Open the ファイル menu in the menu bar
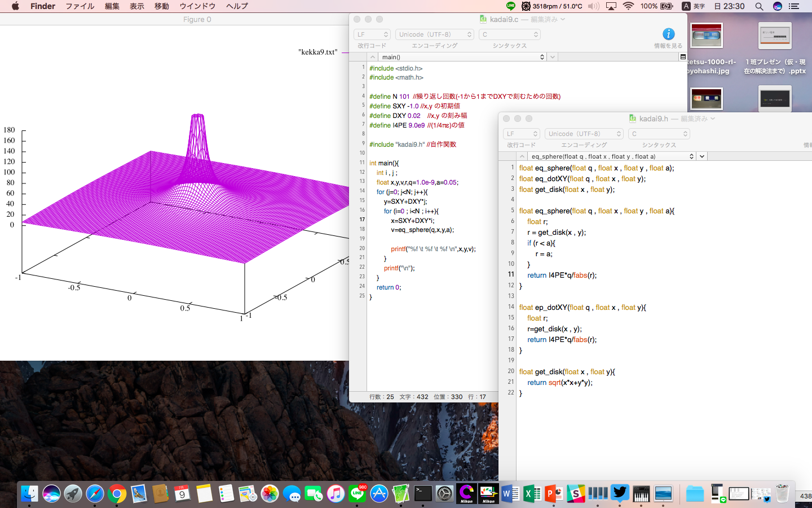 (80, 6)
